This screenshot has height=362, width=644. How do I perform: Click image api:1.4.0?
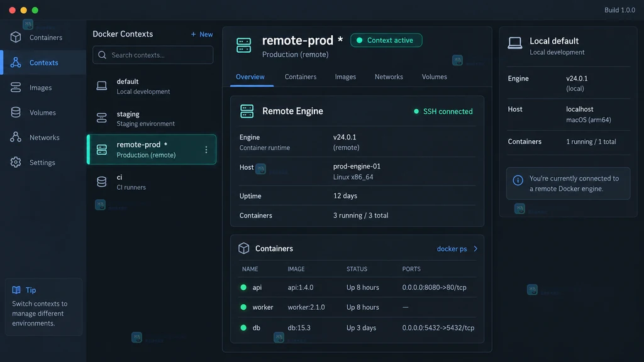click(300, 287)
